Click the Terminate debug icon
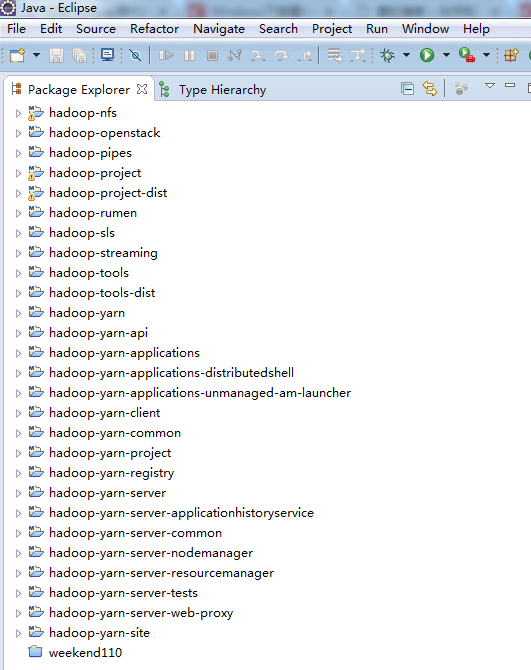This screenshot has width=531, height=670. [212, 56]
